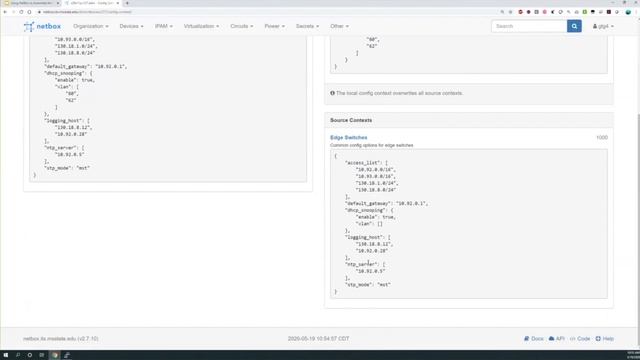Viewport: 640px width, 360px height.
Task: Open the Chrome profile avatar
Action: coord(628,12)
